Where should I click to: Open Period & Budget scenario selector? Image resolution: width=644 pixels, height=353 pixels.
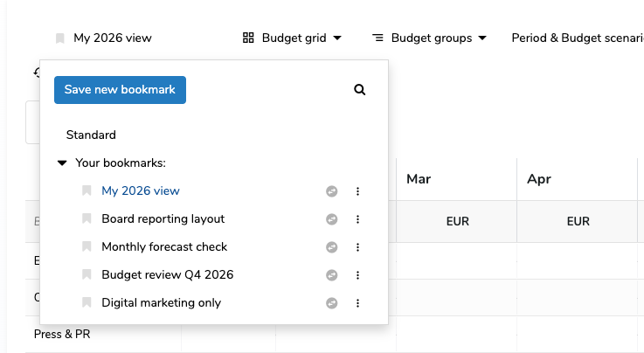[x=578, y=38]
